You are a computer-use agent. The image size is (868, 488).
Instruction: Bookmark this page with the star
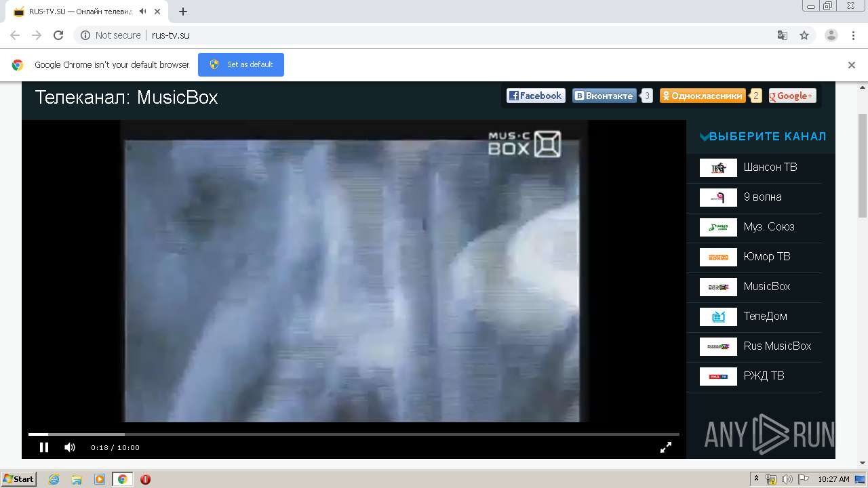point(804,35)
